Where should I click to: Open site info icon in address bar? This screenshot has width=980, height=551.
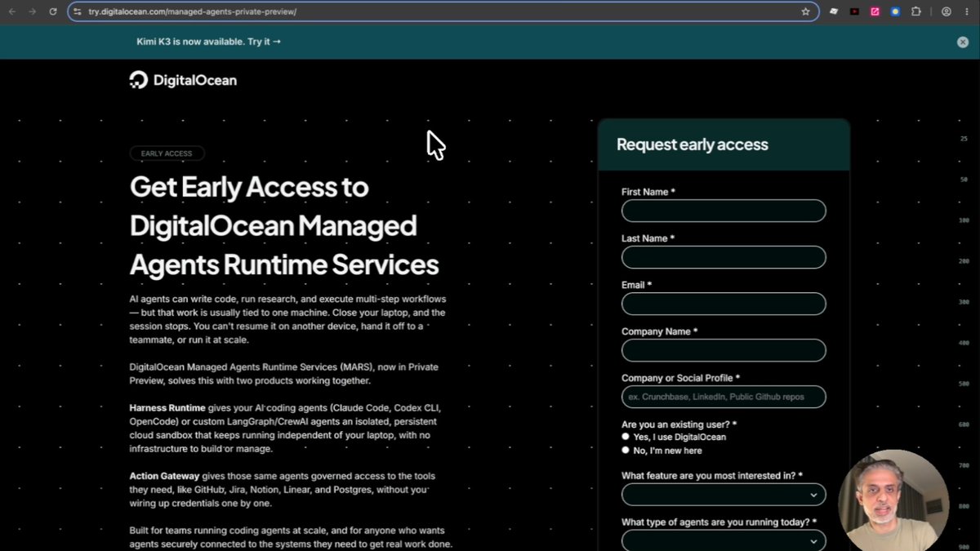click(78, 11)
